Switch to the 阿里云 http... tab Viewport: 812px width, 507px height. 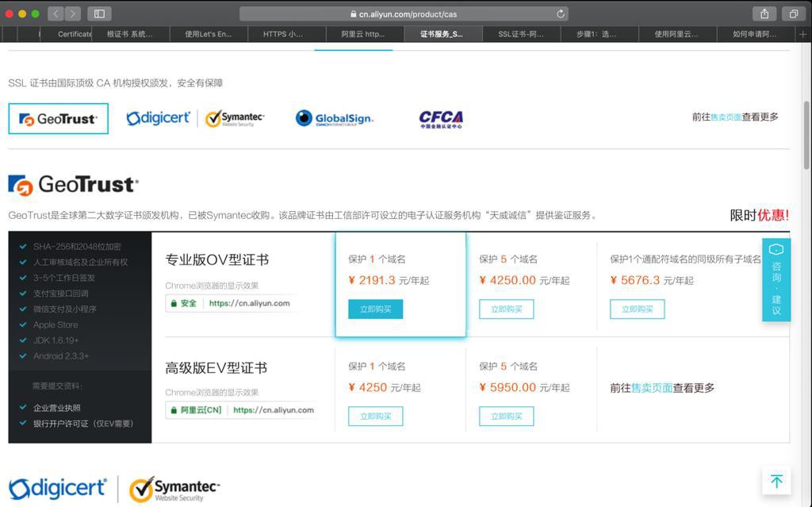pos(365,34)
